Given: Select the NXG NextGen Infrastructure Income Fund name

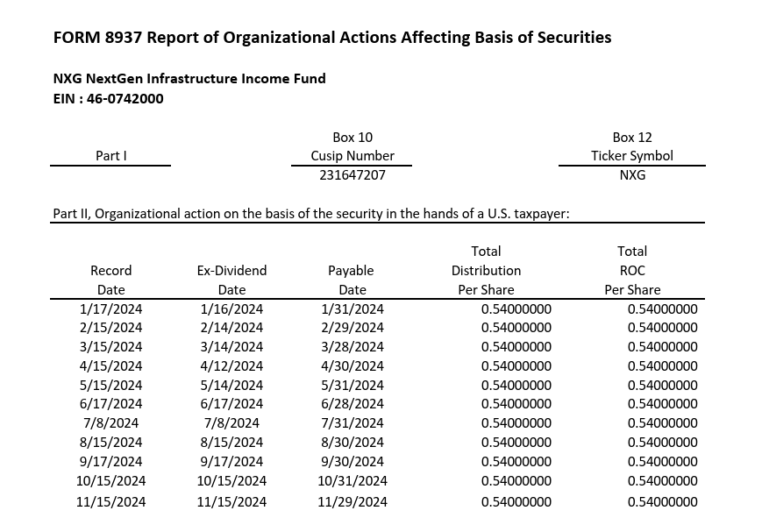Looking at the screenshot, I should tap(189, 79).
